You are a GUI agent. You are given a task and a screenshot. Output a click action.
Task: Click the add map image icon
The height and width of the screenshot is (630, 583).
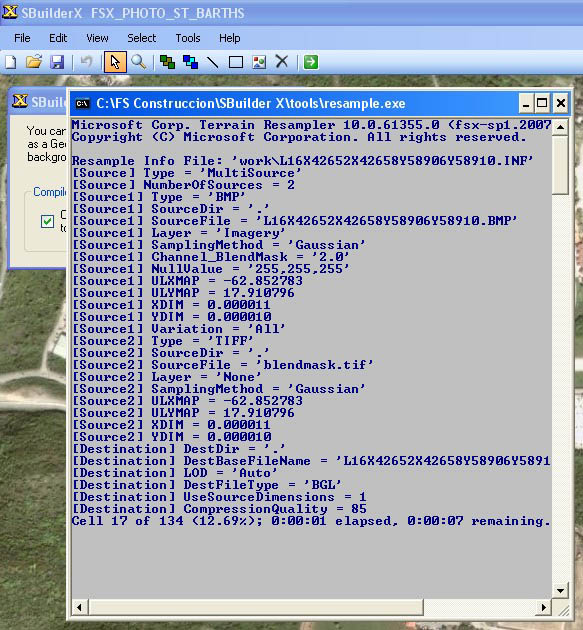point(259,62)
